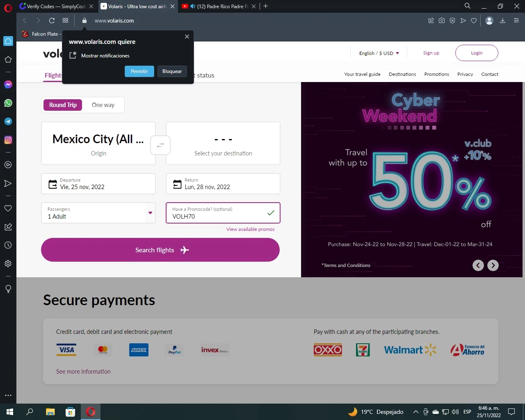Open Falcon Plate bookmark

(42, 34)
